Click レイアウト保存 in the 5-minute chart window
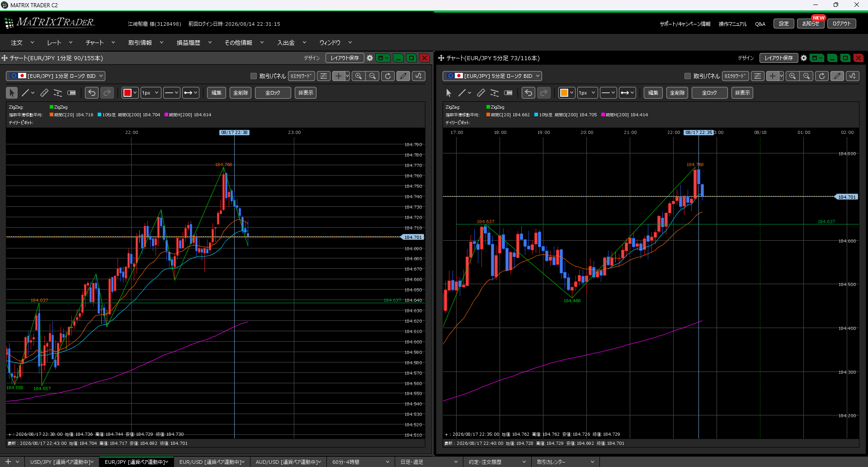 click(778, 58)
